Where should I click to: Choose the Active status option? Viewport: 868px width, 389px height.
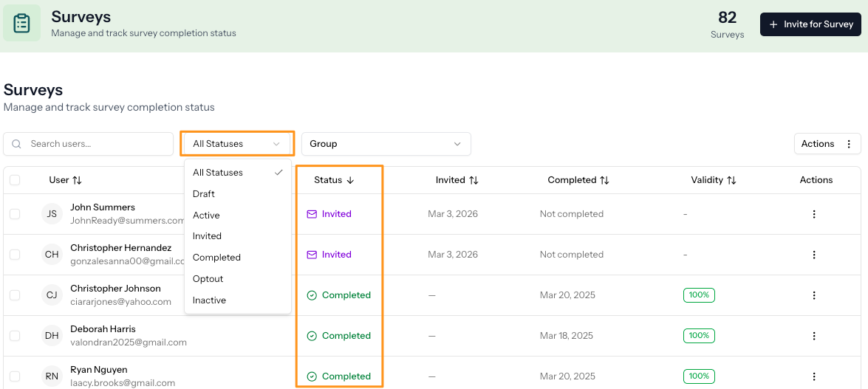click(238, 216)
